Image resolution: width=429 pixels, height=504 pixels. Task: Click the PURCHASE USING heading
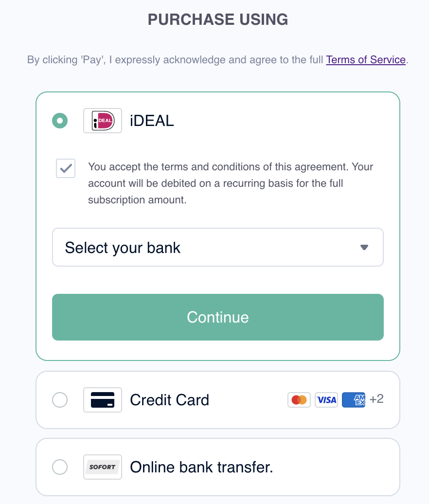218,19
